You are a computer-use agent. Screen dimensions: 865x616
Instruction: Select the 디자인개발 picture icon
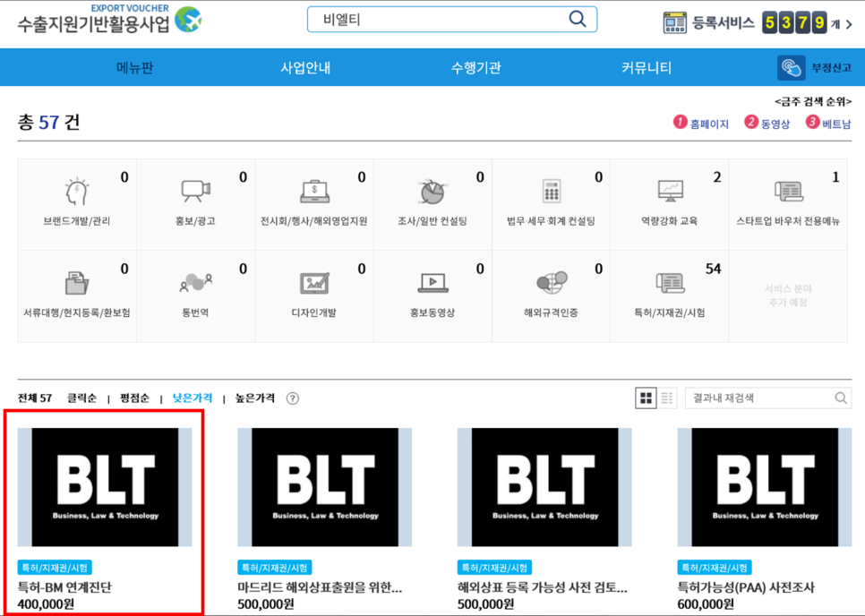tap(314, 284)
